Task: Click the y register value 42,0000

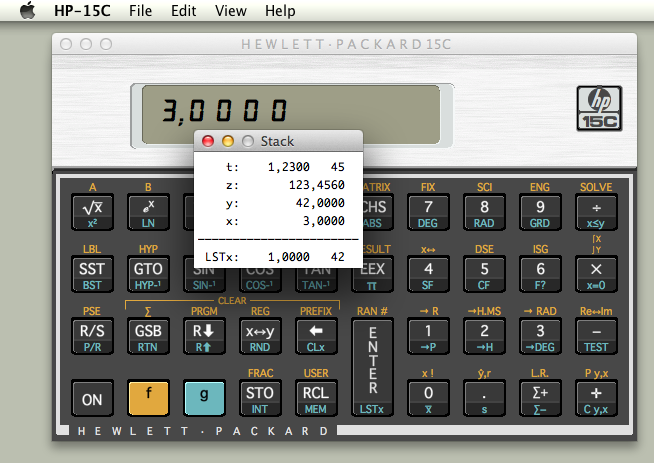Action: coord(320,203)
